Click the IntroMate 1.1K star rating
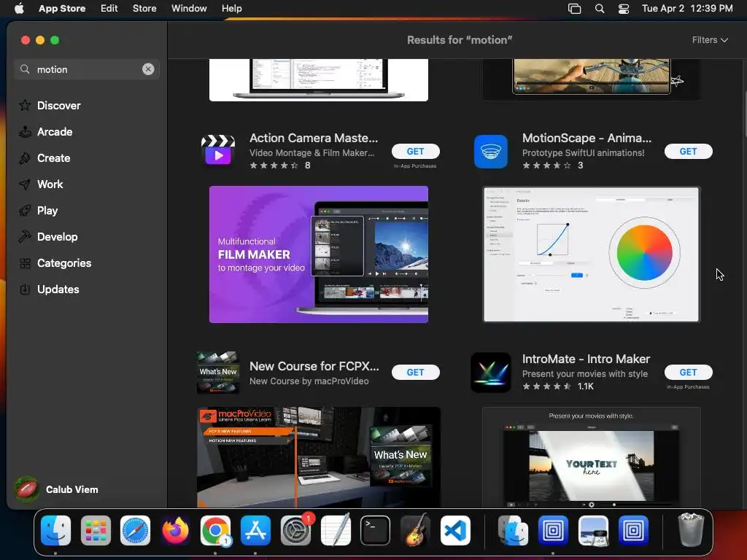This screenshot has height=560, width=747. click(546, 386)
